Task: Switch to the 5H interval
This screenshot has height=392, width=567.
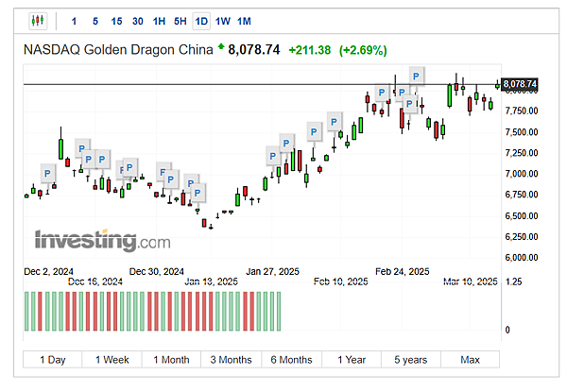Action: [x=180, y=22]
